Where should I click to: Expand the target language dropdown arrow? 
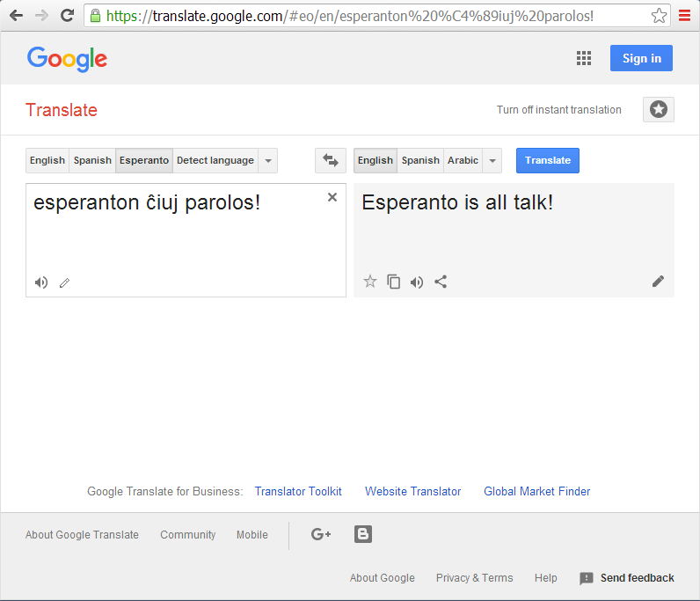pyautogui.click(x=492, y=160)
